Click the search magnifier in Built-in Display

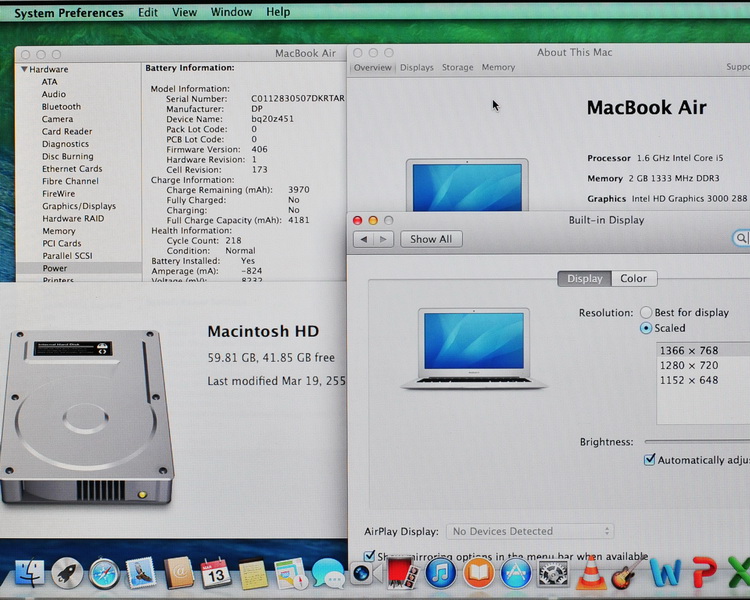click(741, 238)
